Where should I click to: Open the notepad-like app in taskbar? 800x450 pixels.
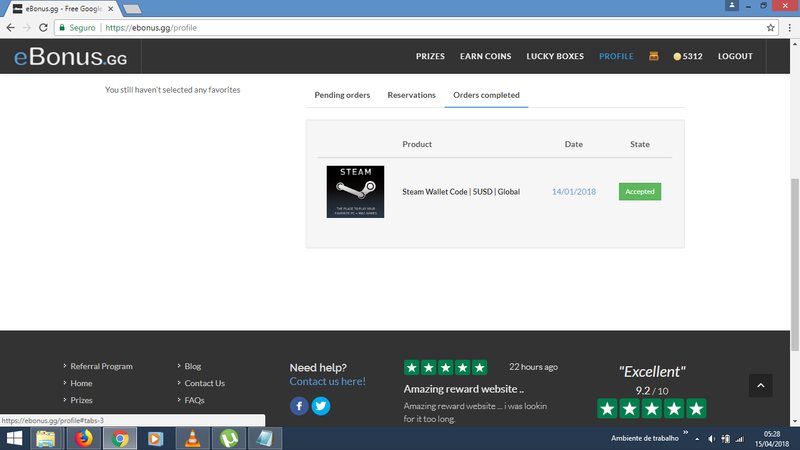point(265,439)
